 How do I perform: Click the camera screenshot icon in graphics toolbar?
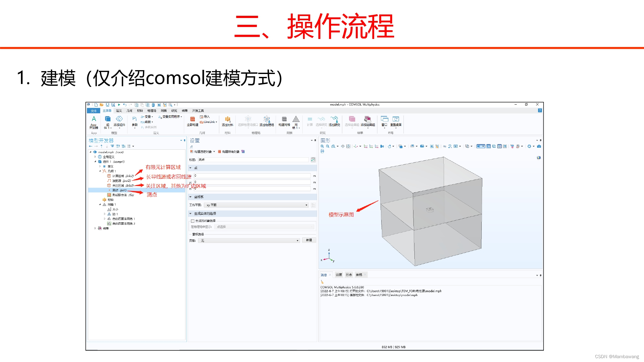point(539,146)
